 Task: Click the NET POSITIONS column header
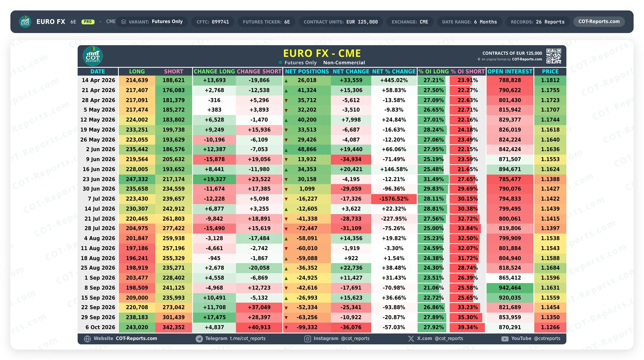pyautogui.click(x=307, y=71)
